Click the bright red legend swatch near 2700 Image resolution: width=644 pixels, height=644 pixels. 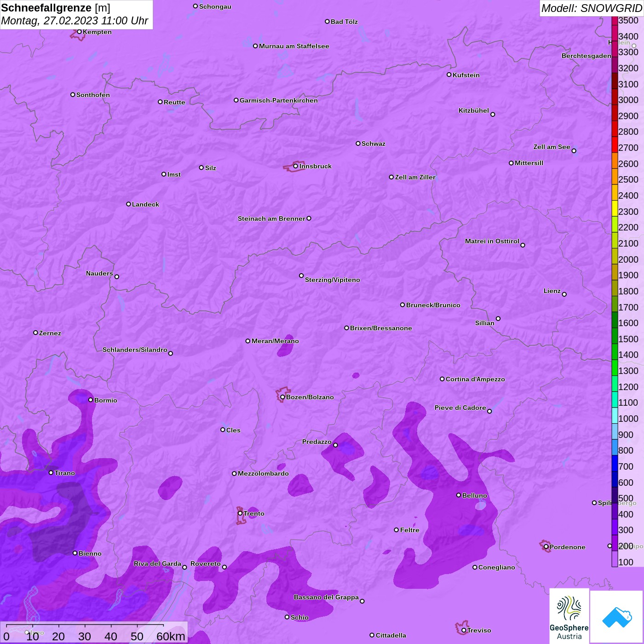[615, 144]
